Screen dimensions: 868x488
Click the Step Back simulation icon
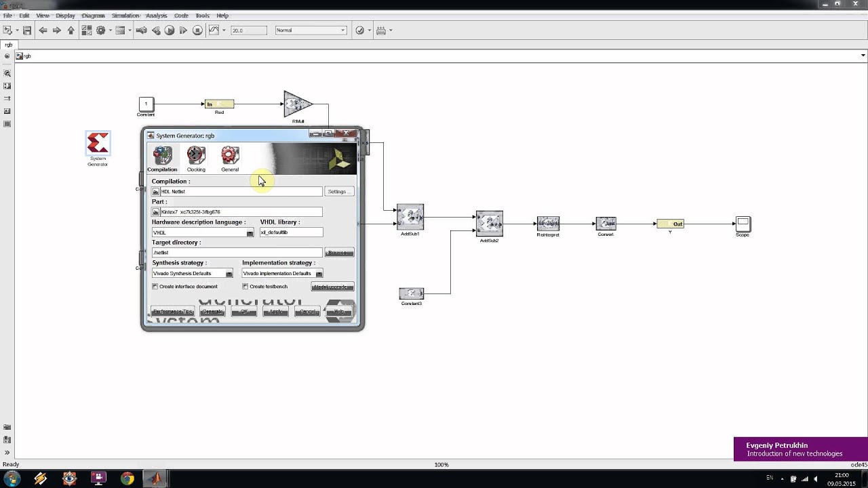156,30
